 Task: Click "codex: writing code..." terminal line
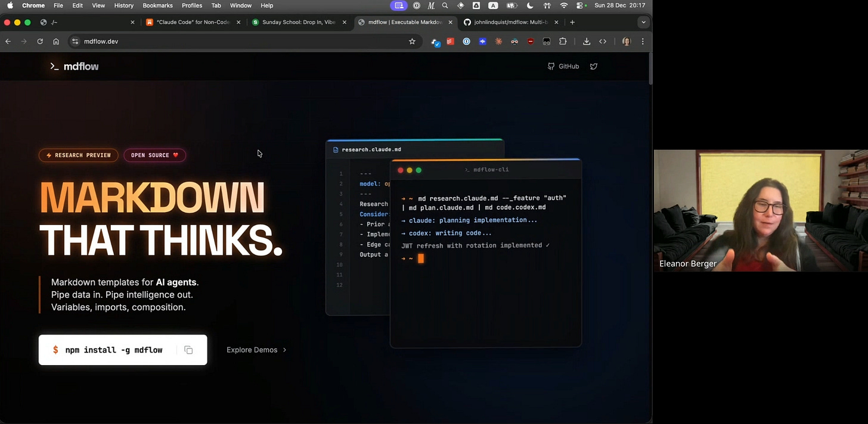(447, 233)
